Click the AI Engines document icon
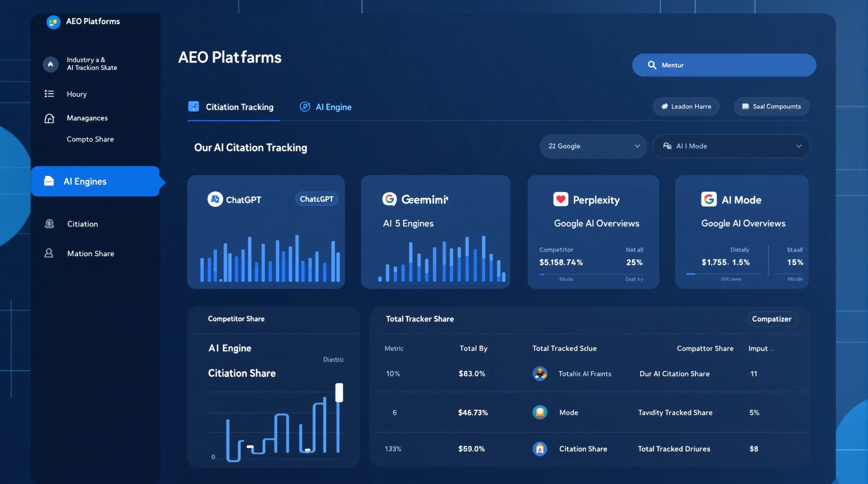Image resolution: width=868 pixels, height=484 pixels. pos(49,181)
